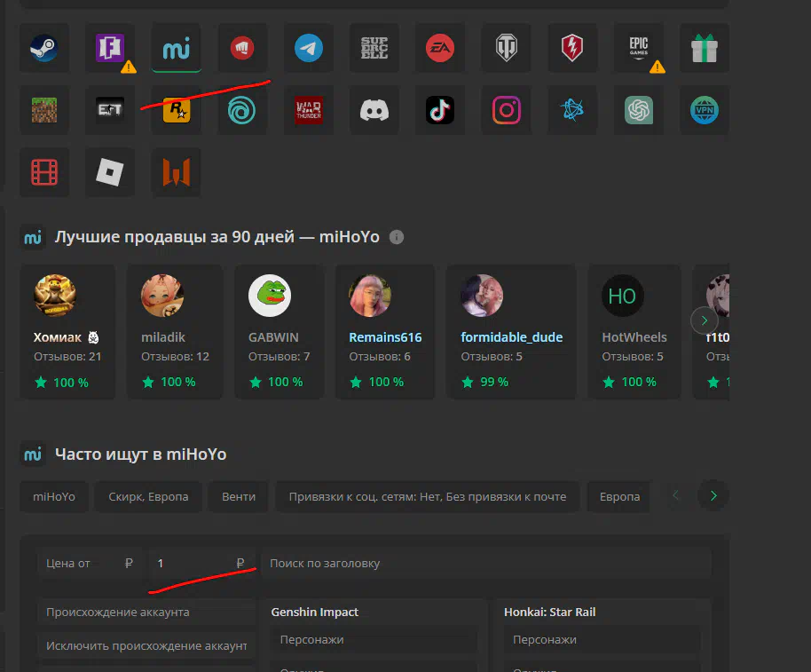811x672 pixels.
Task: Show info about best sellers rating
Action: [x=397, y=237]
